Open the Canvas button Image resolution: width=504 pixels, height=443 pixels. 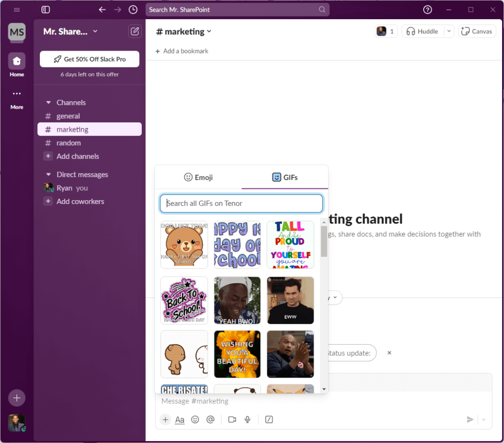(477, 31)
